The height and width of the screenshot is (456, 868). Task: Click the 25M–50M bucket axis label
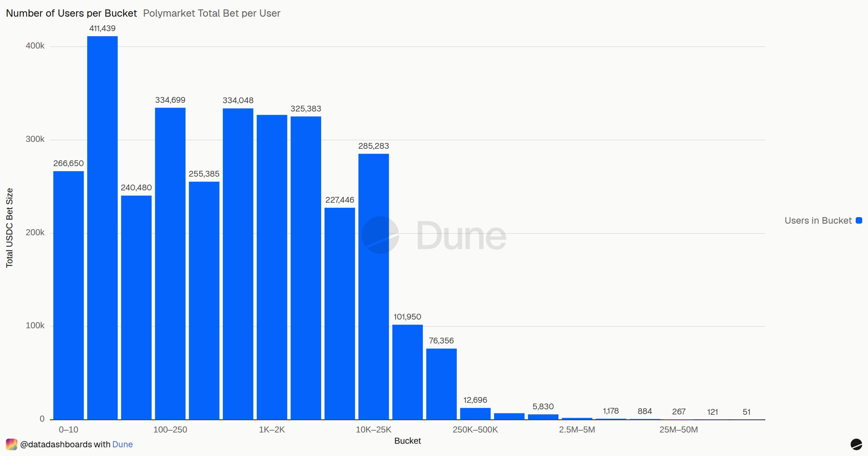tap(678, 430)
